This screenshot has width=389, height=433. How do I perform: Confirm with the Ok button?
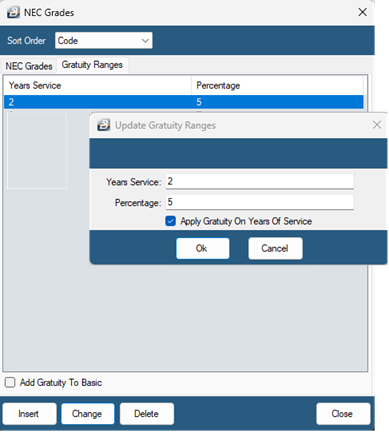point(203,248)
